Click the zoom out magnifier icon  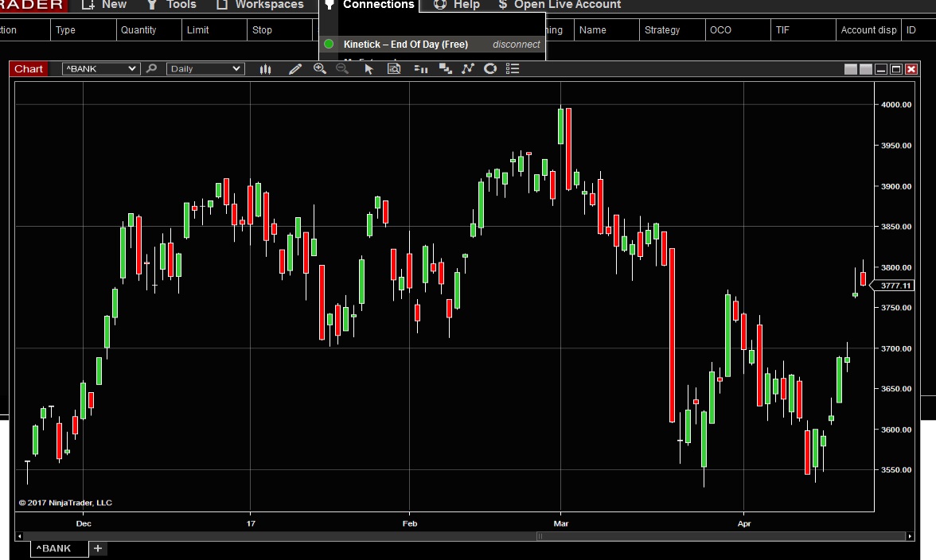(x=342, y=68)
